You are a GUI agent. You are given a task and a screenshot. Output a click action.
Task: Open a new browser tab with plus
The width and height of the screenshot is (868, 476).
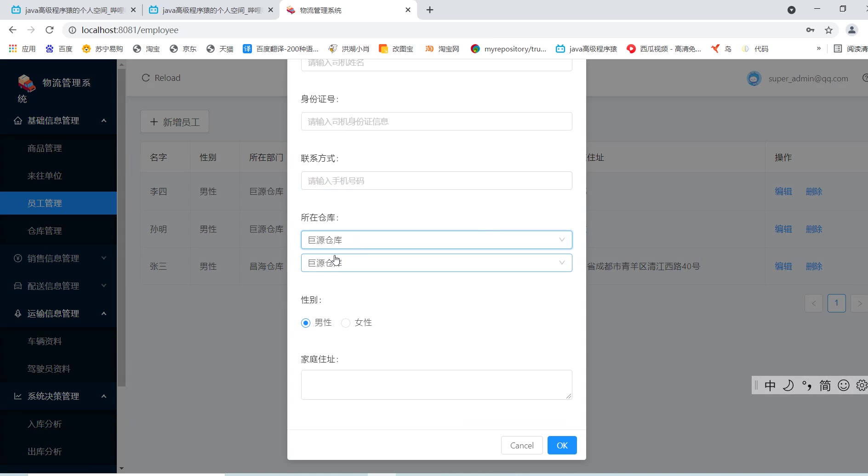[430, 10]
